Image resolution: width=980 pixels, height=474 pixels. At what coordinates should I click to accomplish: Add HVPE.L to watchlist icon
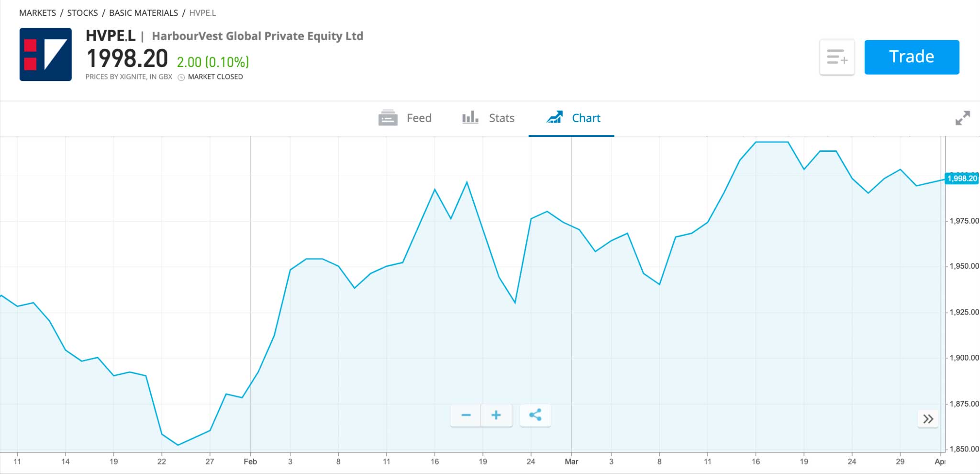coord(837,57)
